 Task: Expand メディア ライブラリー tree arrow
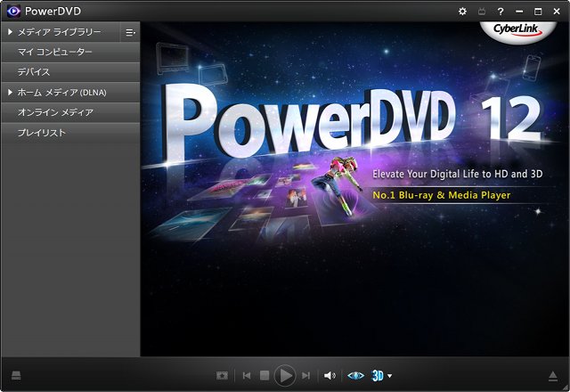pyautogui.click(x=10, y=32)
